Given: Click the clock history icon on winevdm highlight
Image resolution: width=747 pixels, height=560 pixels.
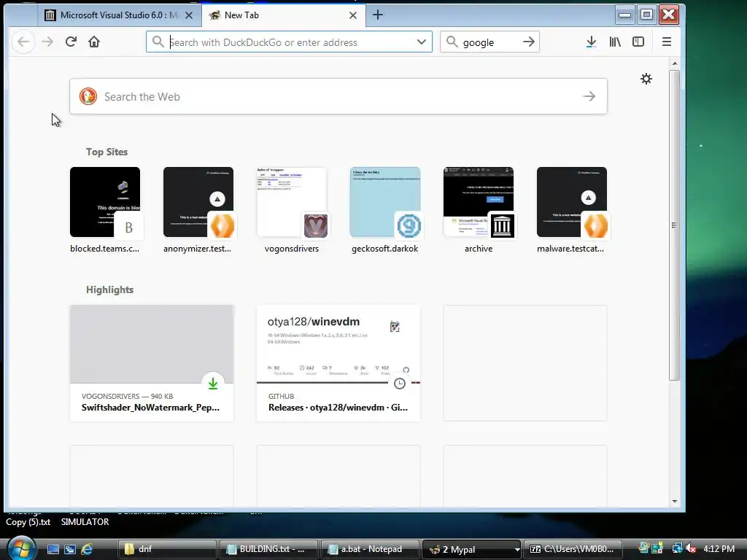Looking at the screenshot, I should [x=400, y=384].
